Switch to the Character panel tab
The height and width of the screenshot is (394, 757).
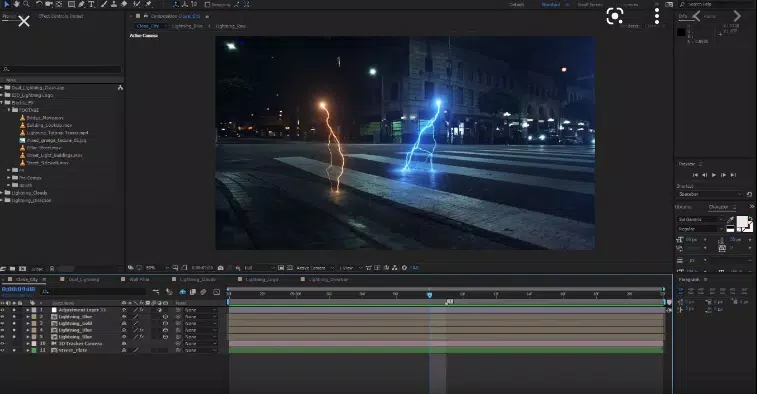[718, 207]
